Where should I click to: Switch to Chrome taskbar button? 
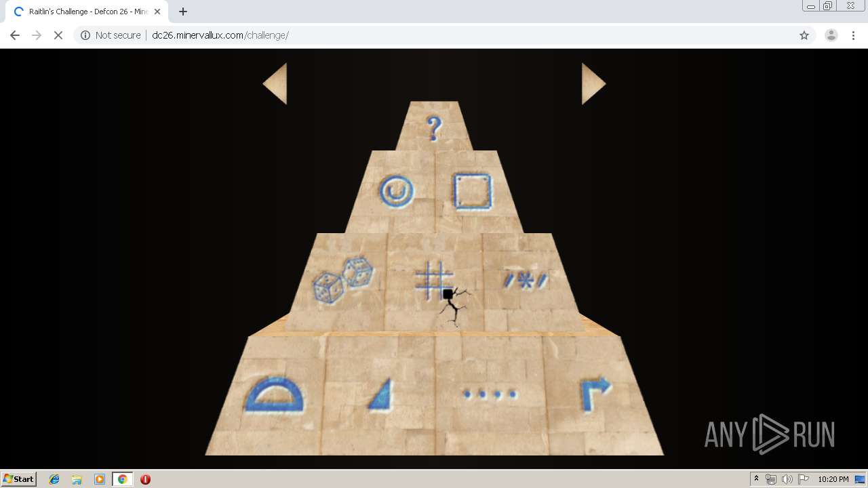(x=123, y=479)
